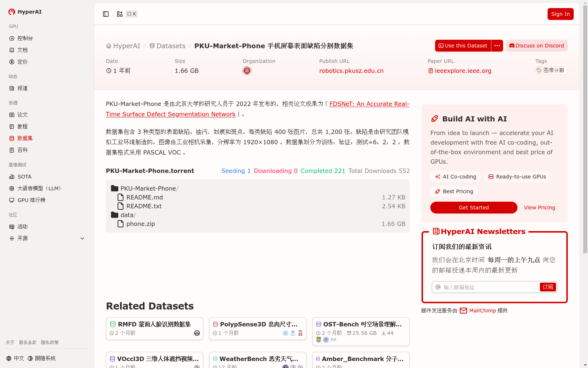Click the PKU-Market-Phone folder icon
The height and width of the screenshot is (368, 588).
click(115, 188)
